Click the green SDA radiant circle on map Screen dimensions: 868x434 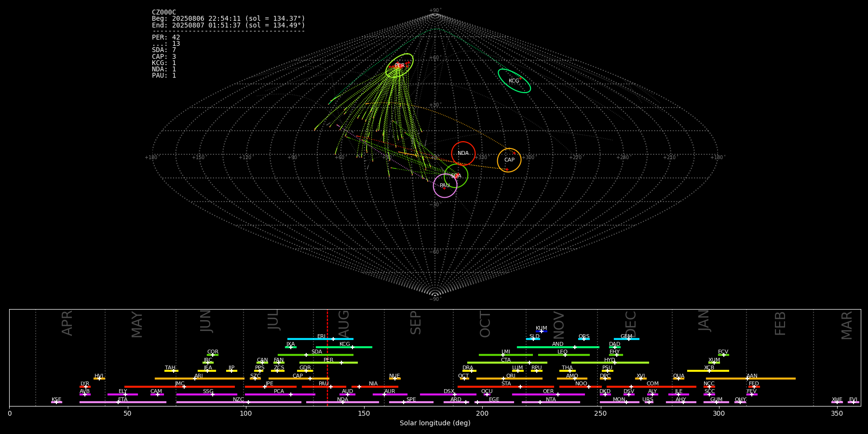tap(456, 176)
